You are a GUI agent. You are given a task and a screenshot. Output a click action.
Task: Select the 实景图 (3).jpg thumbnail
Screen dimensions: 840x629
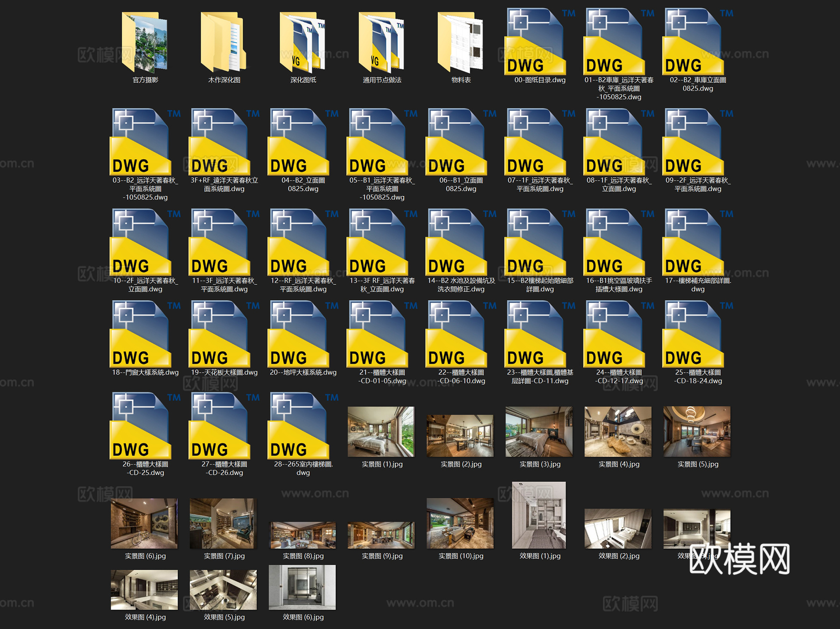[539, 431]
